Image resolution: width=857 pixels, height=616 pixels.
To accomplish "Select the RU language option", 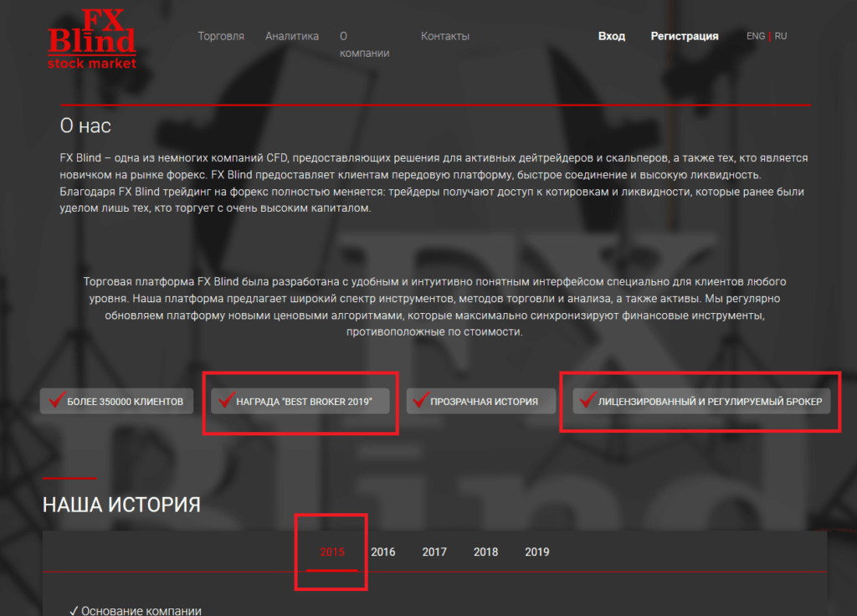I will pos(780,36).
